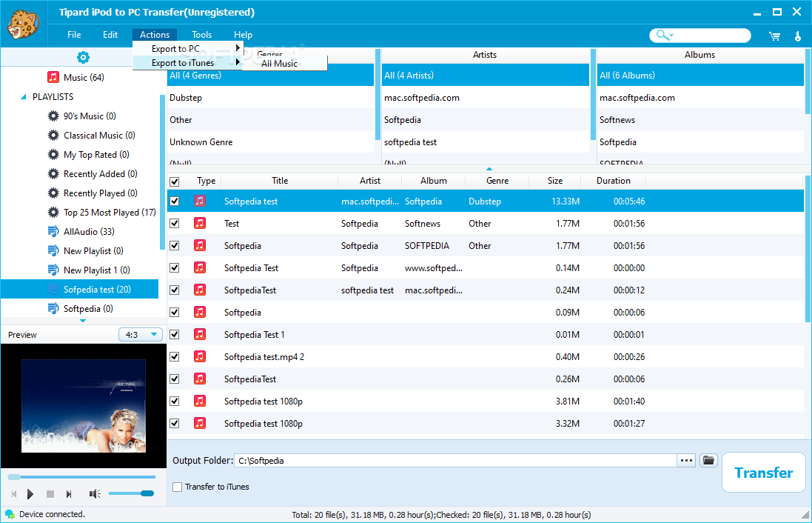Click the New Playlist (0) icon
Viewport: 812px width, 523px height.
click(53, 251)
